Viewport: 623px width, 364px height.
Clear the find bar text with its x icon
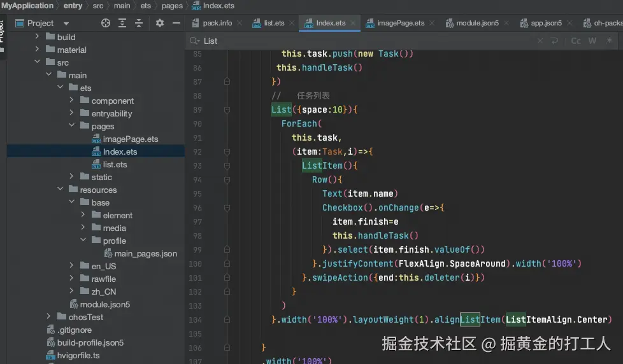[540, 41]
